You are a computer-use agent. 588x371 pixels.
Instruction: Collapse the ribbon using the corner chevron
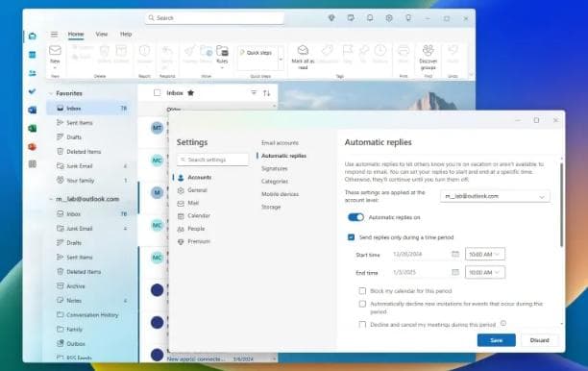471,75
